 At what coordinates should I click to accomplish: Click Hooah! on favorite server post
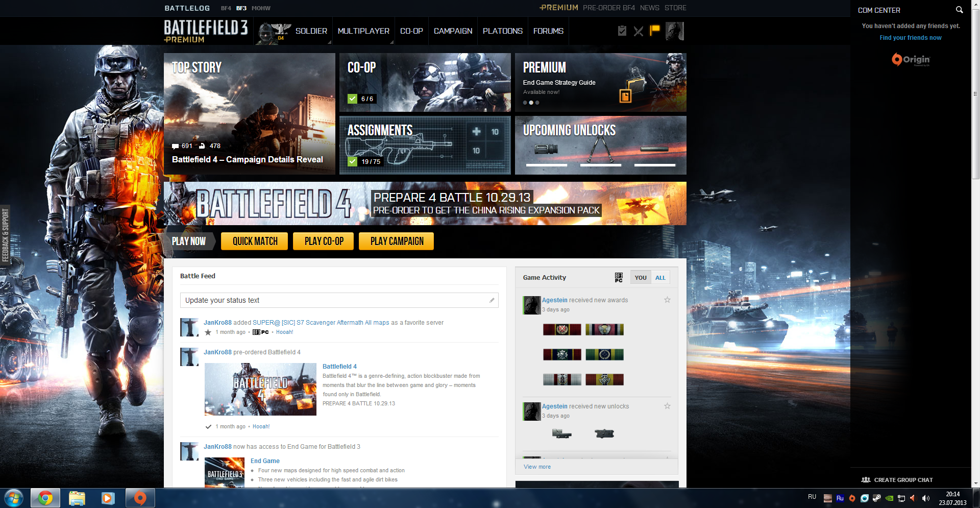[x=285, y=332]
